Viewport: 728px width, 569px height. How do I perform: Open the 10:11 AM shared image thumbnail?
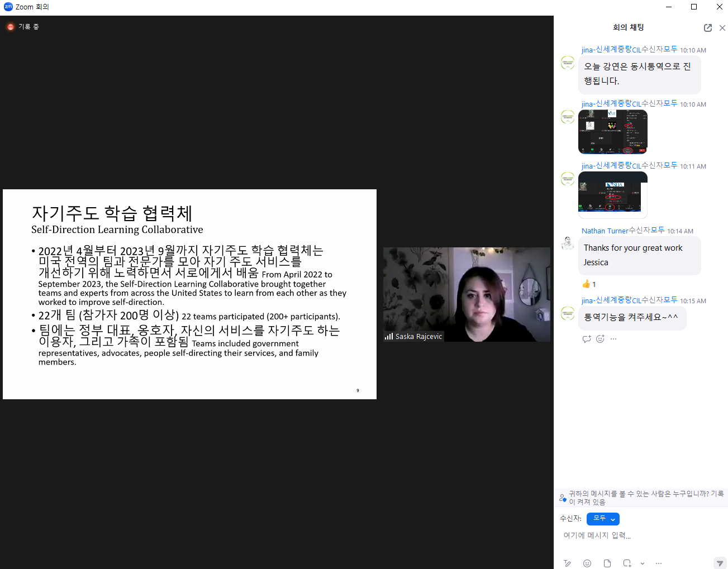612,194
